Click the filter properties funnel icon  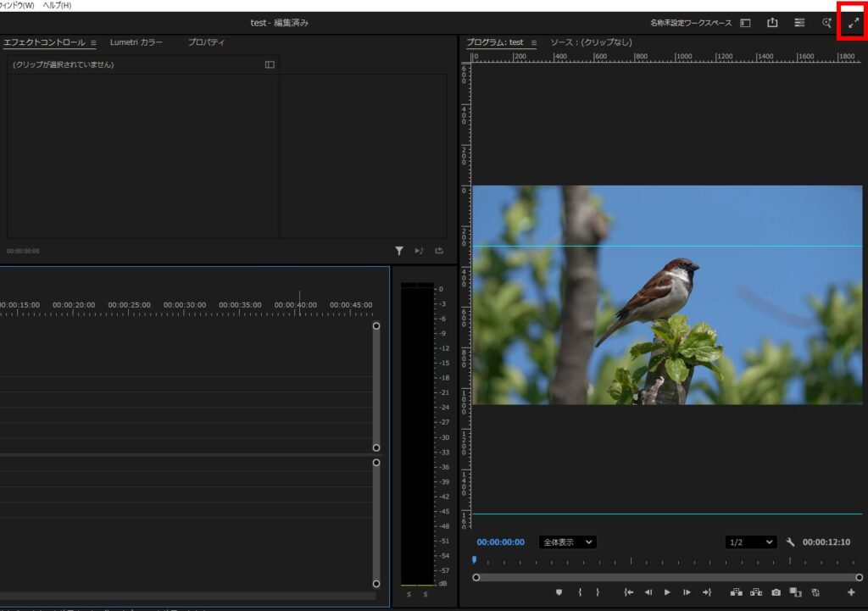coord(398,251)
